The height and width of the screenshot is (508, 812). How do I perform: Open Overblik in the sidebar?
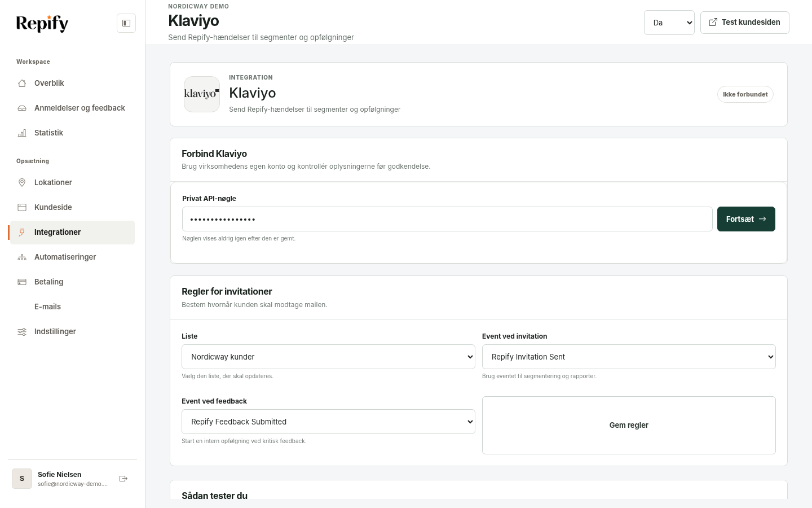[72, 83]
